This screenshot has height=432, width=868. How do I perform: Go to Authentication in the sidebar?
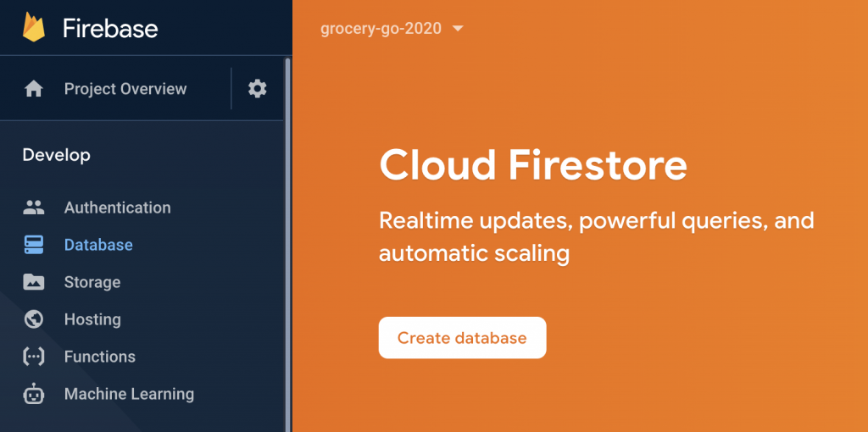(117, 208)
